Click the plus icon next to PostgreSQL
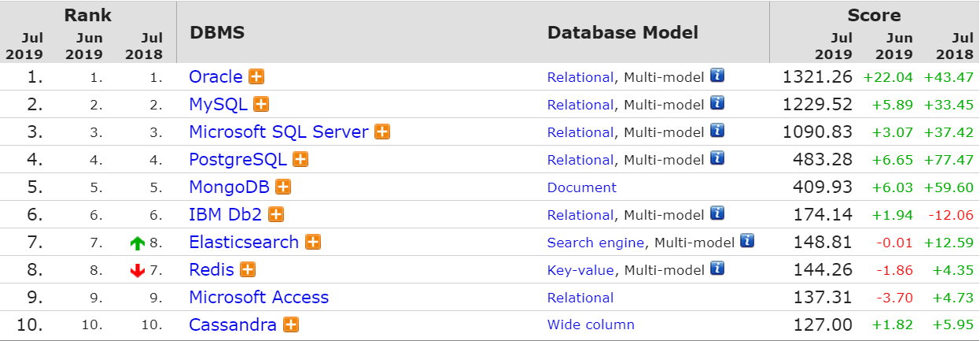Screen dimensions: 980x341 click(x=300, y=159)
